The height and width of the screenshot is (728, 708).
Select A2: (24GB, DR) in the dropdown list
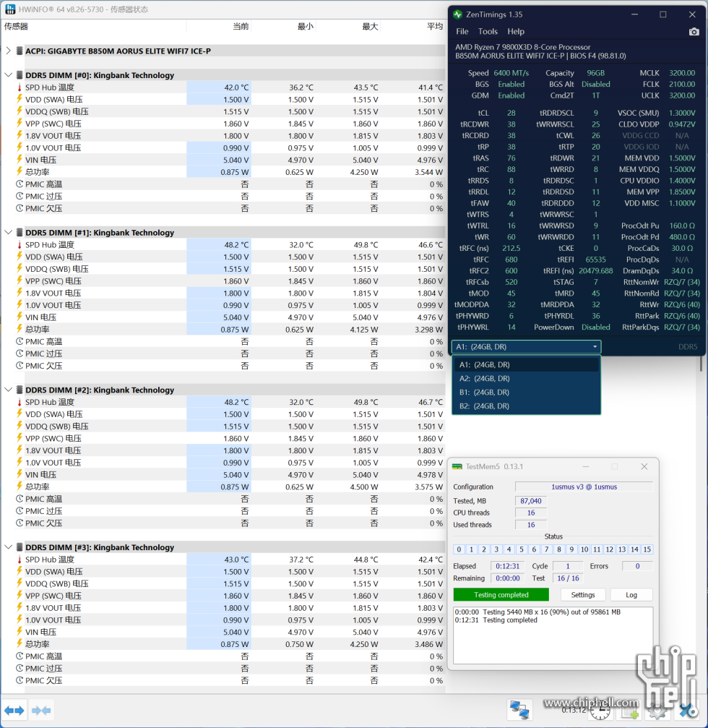click(x=526, y=378)
